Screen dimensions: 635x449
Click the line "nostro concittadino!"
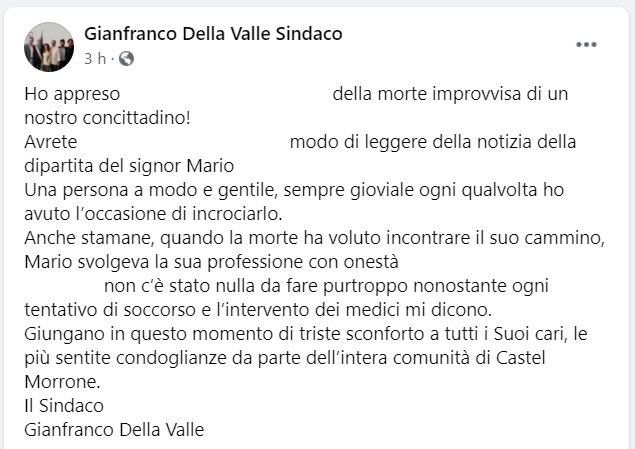106,117
